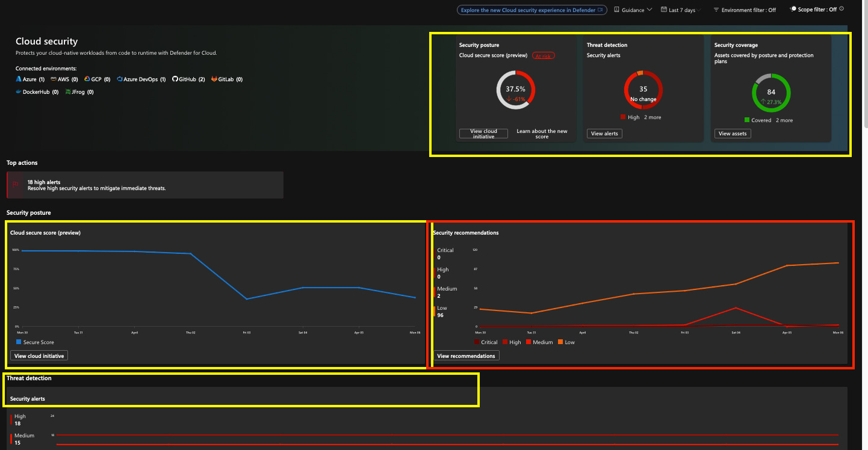The width and height of the screenshot is (868, 450).
Task: Click the GitHub environment icon
Action: tap(175, 79)
